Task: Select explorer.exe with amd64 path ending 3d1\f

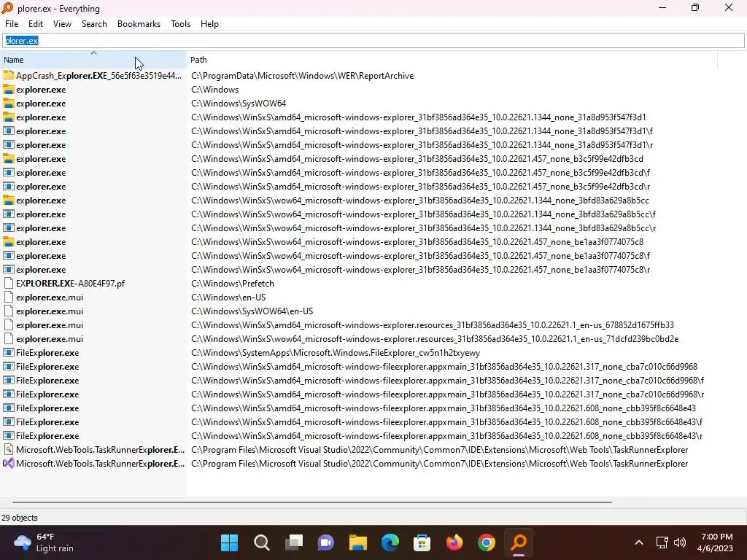Action: pyautogui.click(x=41, y=131)
